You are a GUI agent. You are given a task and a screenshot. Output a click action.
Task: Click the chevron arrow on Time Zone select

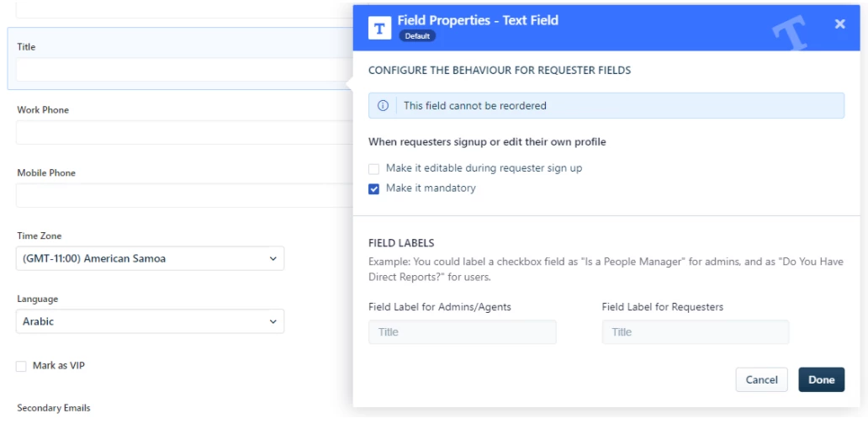(273, 258)
